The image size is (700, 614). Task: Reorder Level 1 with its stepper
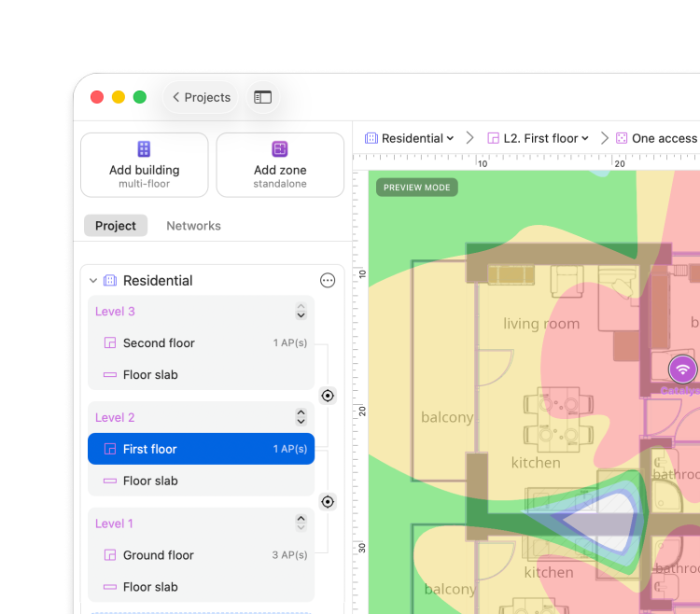(301, 523)
